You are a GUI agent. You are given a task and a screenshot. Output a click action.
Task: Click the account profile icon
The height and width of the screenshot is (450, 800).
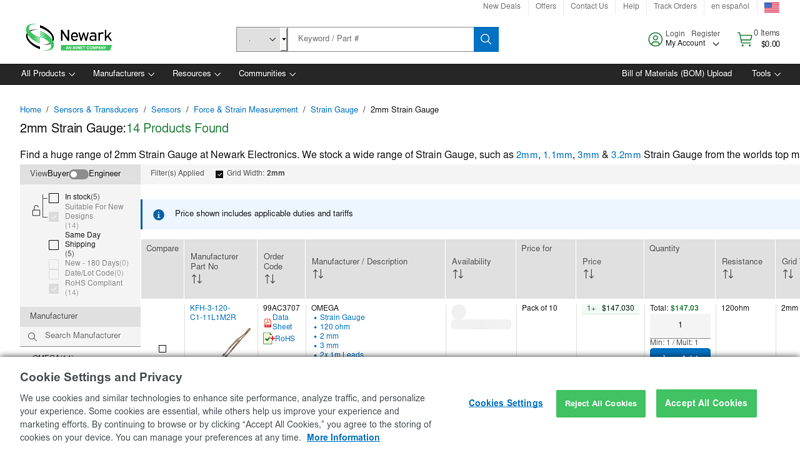(655, 39)
